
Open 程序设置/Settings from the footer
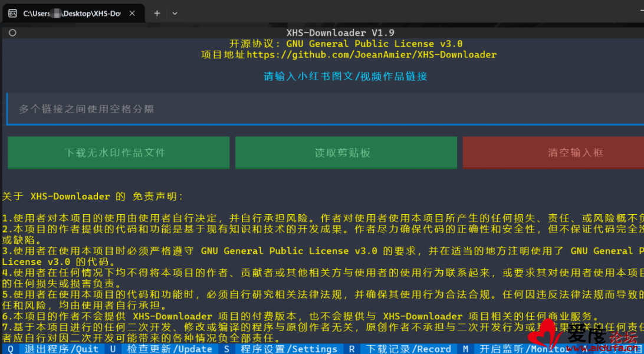point(281,349)
